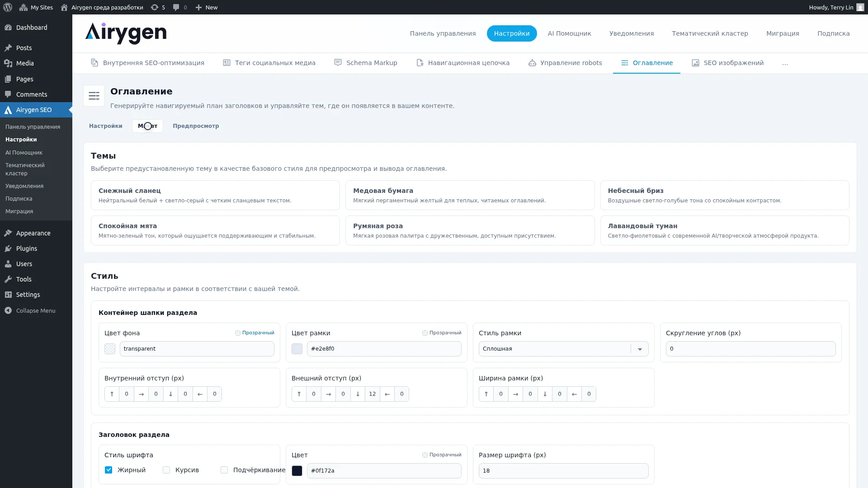Click the #e2e8f0 color value field
This screenshot has height=488, width=868.
coord(384,349)
